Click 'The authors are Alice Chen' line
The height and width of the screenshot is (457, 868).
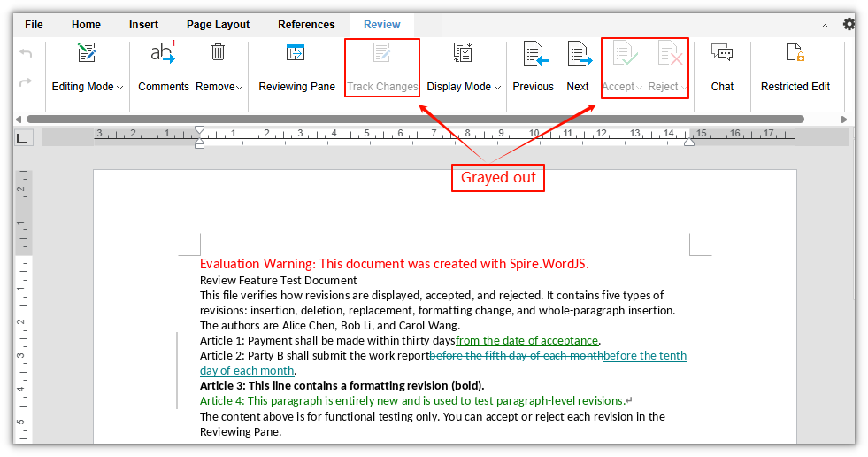point(330,325)
